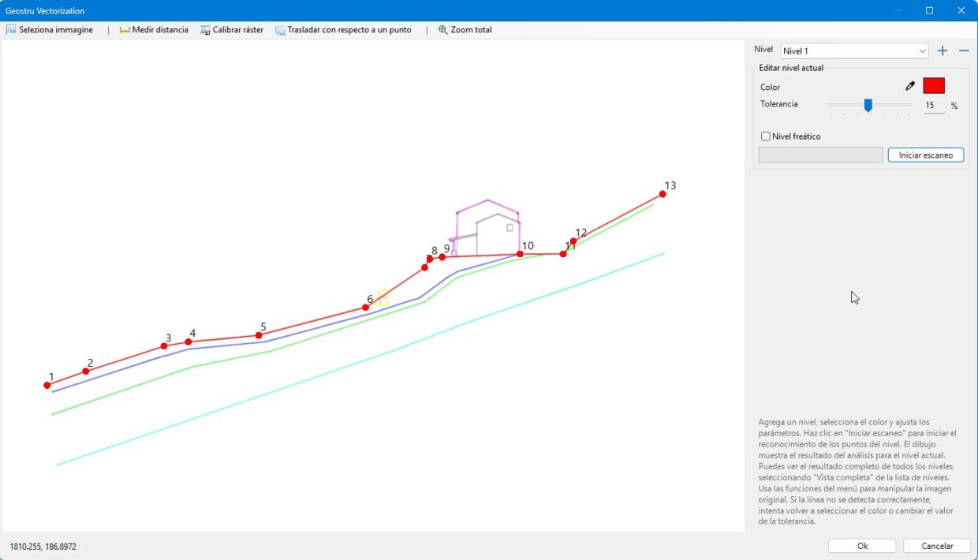Open the Nivel 1 dropdown list
The width and height of the screenshot is (978, 560).
coord(923,50)
